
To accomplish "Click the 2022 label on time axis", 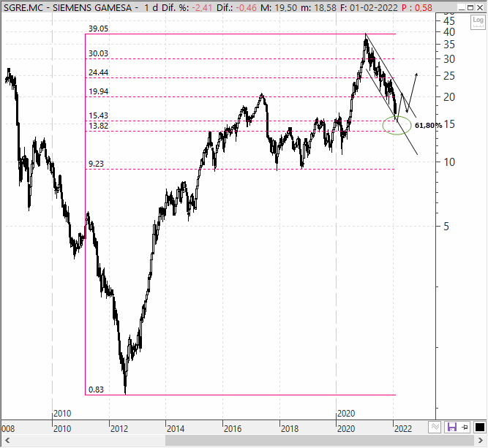I will [403, 429].
